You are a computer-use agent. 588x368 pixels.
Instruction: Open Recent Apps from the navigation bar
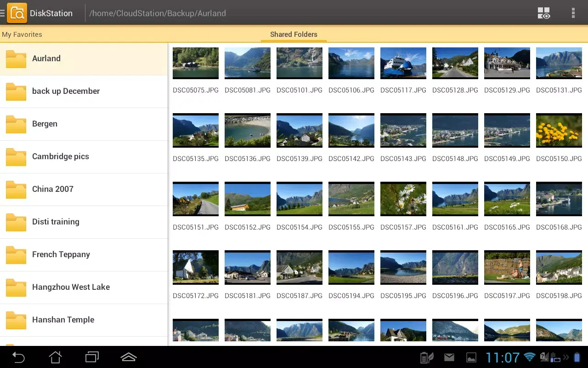[x=92, y=356]
